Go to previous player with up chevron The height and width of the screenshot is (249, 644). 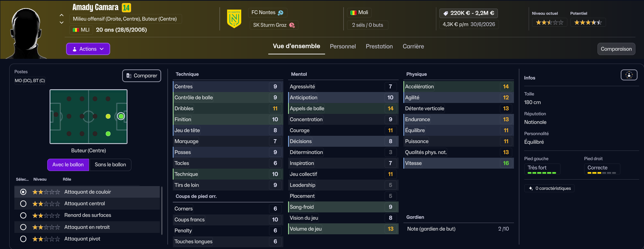pyautogui.click(x=62, y=15)
